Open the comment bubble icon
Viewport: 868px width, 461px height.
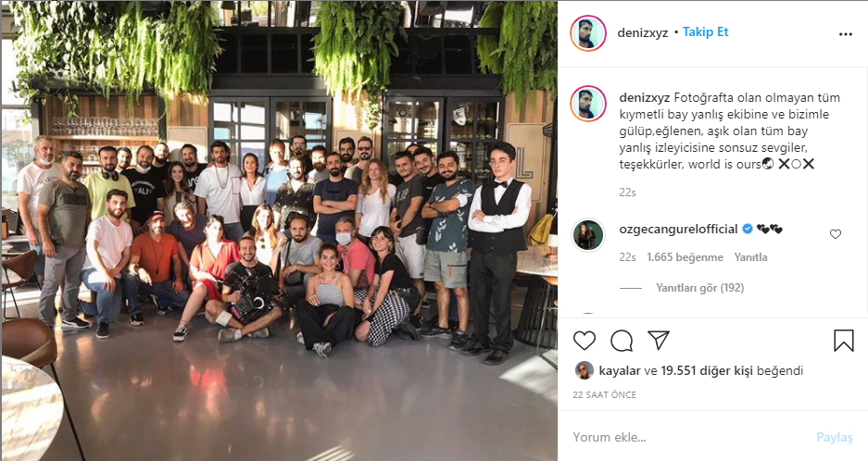(622, 341)
